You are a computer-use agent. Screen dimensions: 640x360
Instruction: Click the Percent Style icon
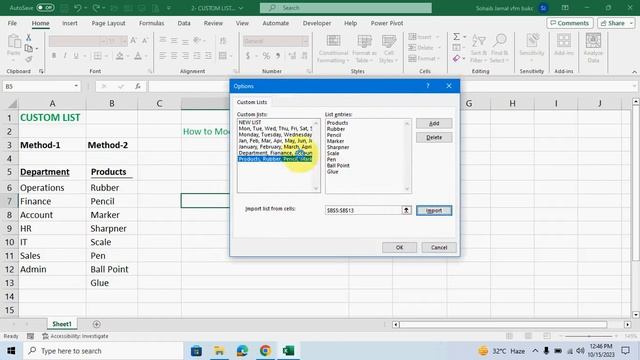coord(266,56)
